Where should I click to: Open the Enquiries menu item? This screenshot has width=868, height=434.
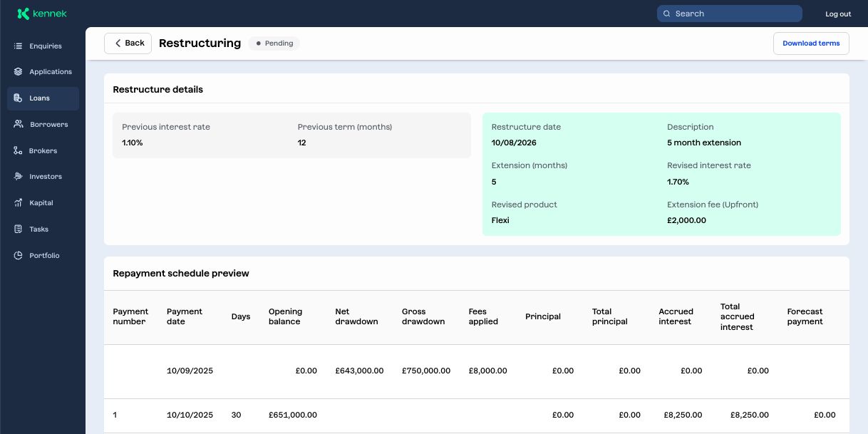tap(46, 46)
